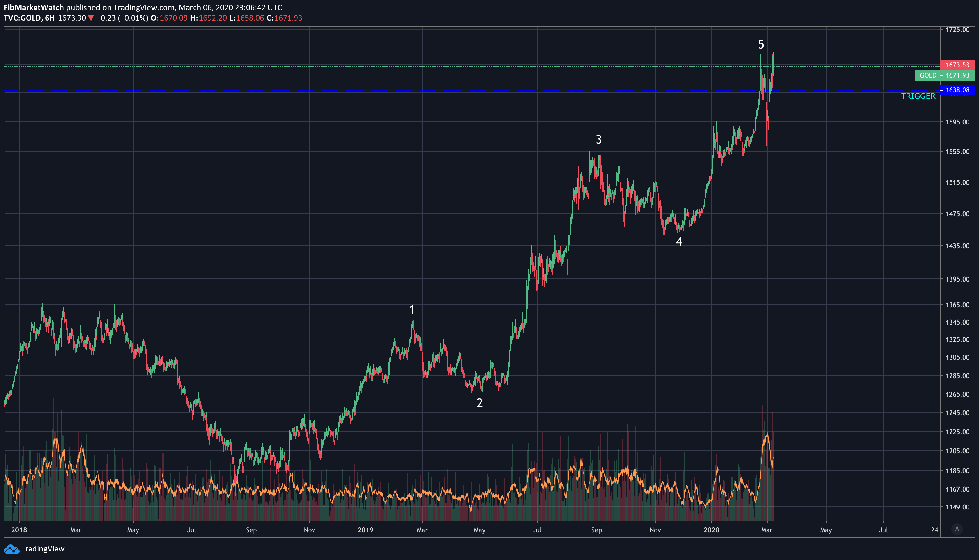Click the TVC:GOLD, 6H symbol title
This screenshot has height=560, width=979.
29,18
